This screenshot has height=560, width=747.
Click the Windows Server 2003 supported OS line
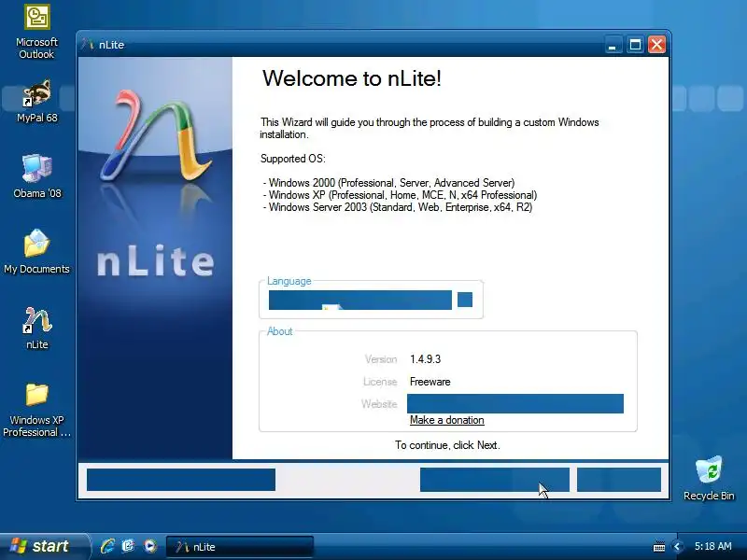point(398,207)
